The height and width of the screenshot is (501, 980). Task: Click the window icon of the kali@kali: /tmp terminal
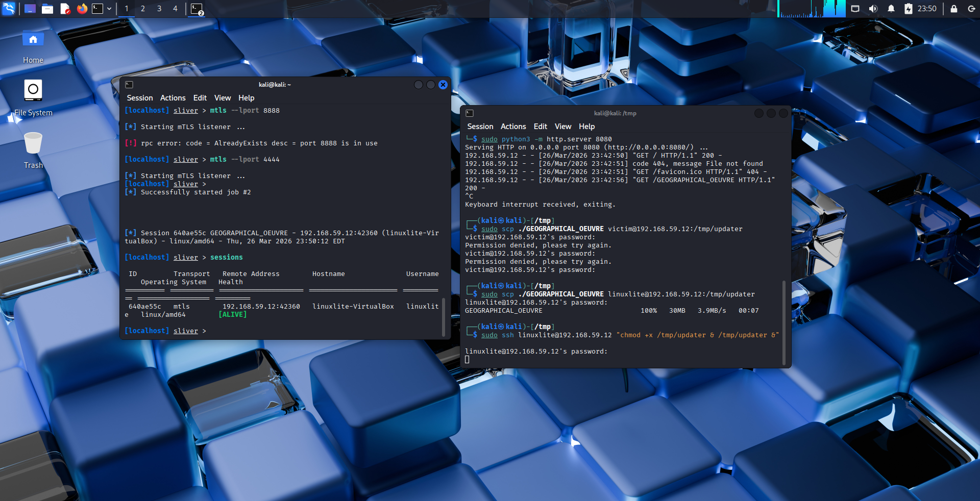(x=470, y=113)
